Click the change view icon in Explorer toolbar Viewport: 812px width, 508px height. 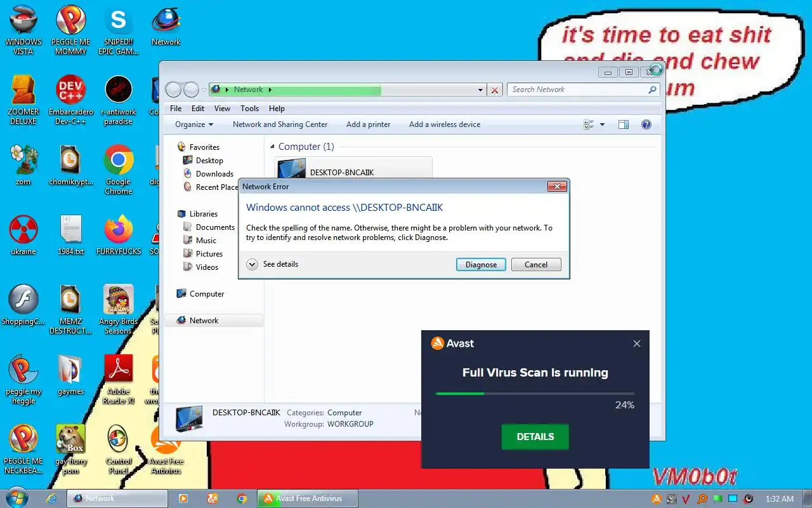[x=589, y=124]
